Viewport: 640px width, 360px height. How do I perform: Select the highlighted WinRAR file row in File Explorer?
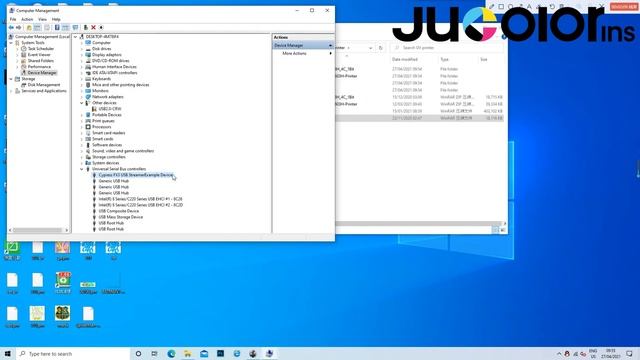(x=420, y=118)
